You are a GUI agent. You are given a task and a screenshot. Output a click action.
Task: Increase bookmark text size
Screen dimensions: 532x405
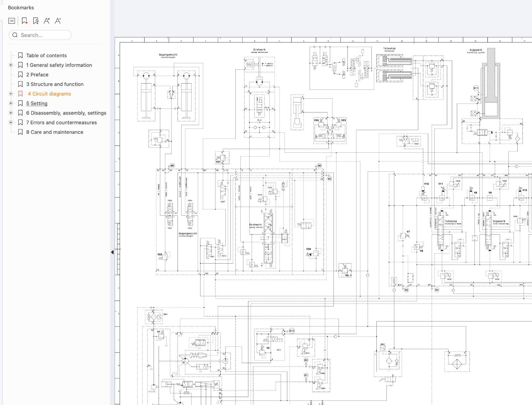click(47, 21)
